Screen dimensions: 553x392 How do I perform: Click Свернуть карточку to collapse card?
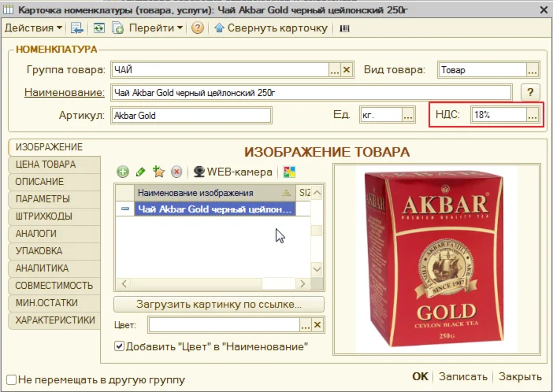(271, 28)
